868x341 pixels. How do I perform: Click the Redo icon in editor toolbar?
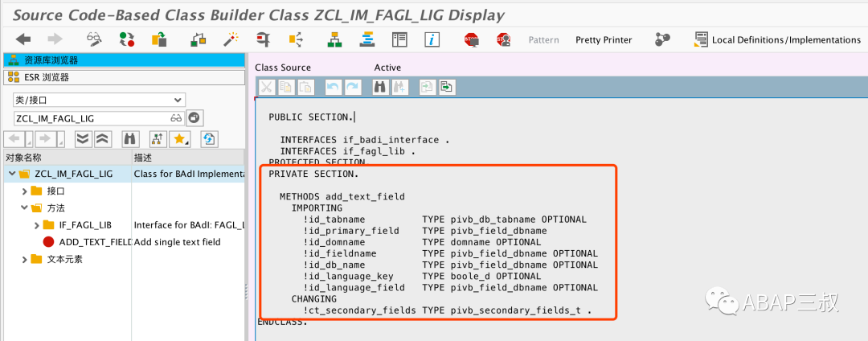click(353, 87)
